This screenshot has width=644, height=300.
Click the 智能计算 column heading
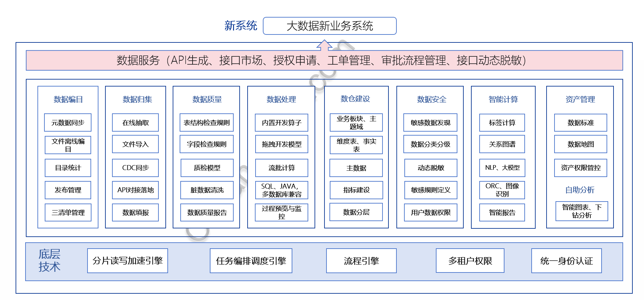(503, 99)
